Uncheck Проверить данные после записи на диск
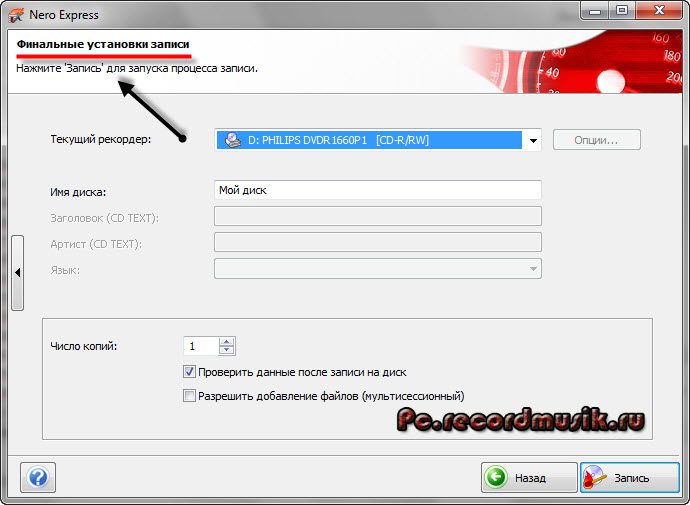The height and width of the screenshot is (505, 690). (189, 372)
